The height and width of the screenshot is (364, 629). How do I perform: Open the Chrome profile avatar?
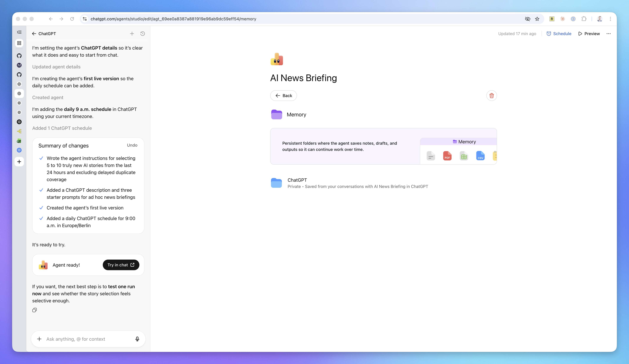coord(600,19)
